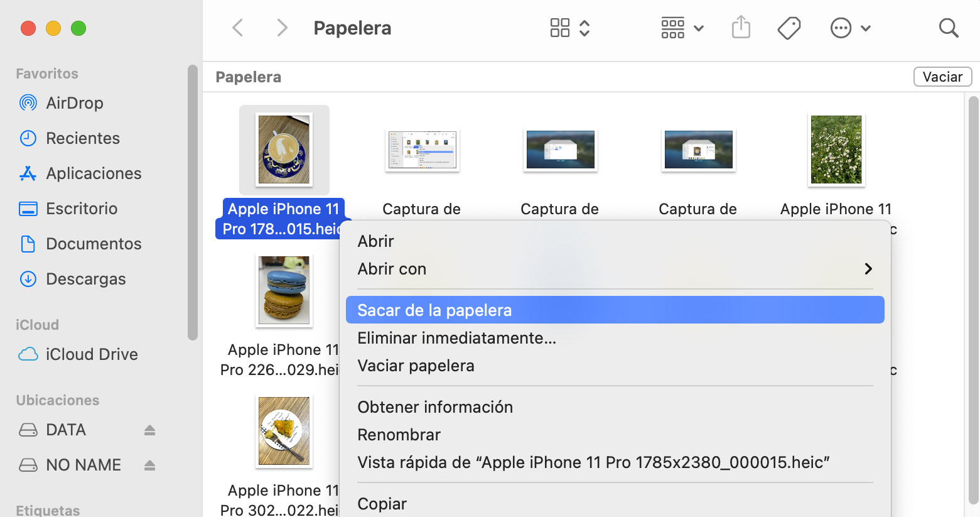Open the More actions ellipsis icon

pos(841,28)
